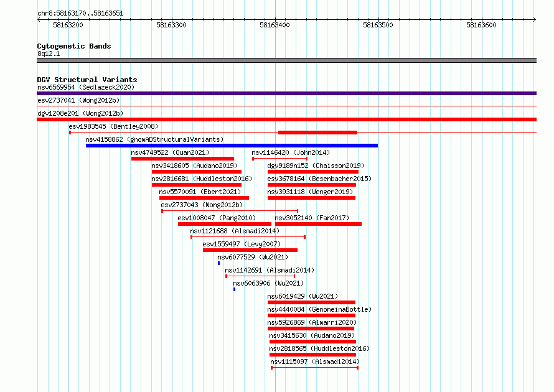554x392 pixels.
Task: Open nsv6019429 (Wu2021) label
Action: tap(303, 296)
